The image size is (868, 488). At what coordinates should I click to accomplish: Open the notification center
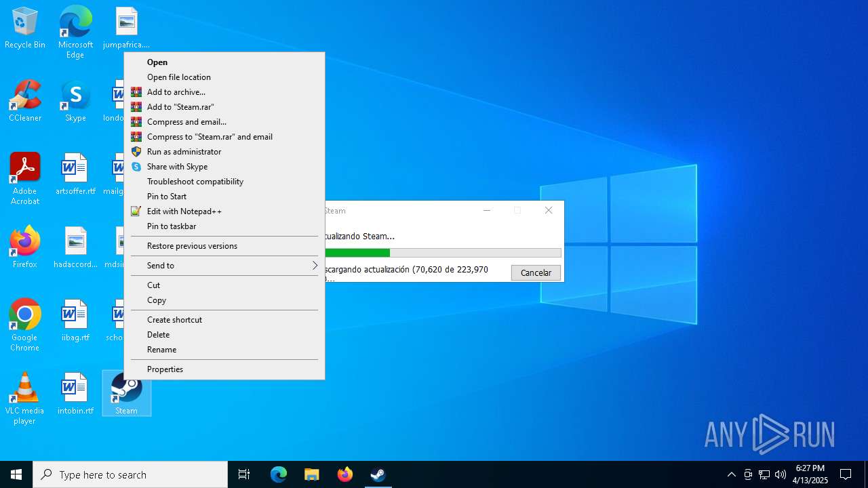click(846, 474)
